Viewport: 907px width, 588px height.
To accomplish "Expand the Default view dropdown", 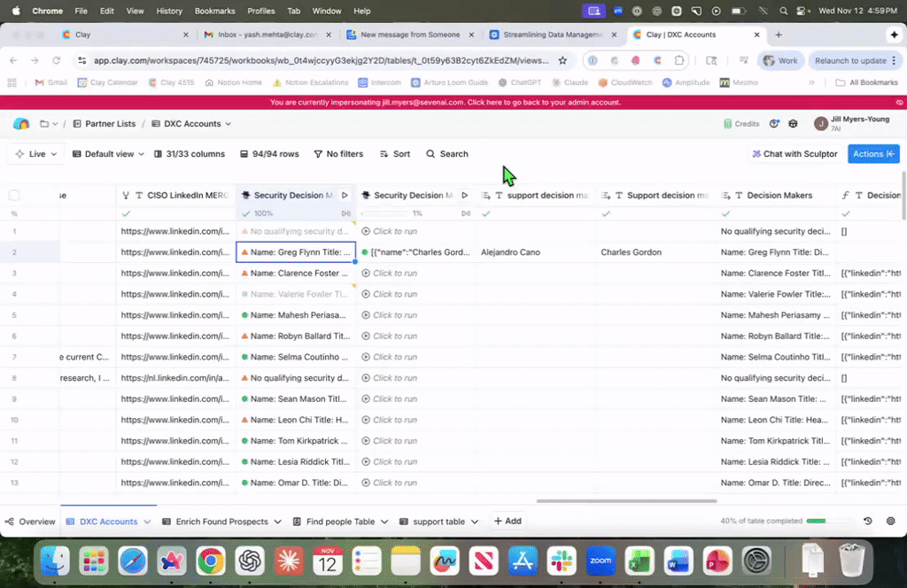I will [x=108, y=154].
